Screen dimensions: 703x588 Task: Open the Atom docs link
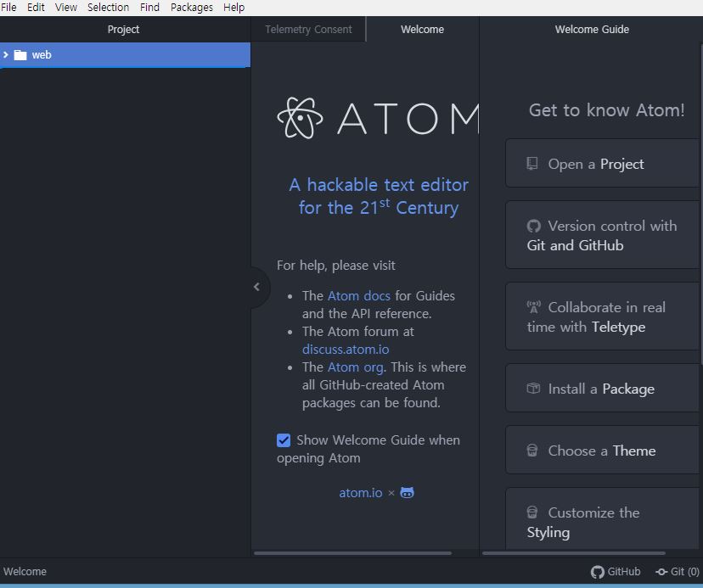pyautogui.click(x=358, y=296)
